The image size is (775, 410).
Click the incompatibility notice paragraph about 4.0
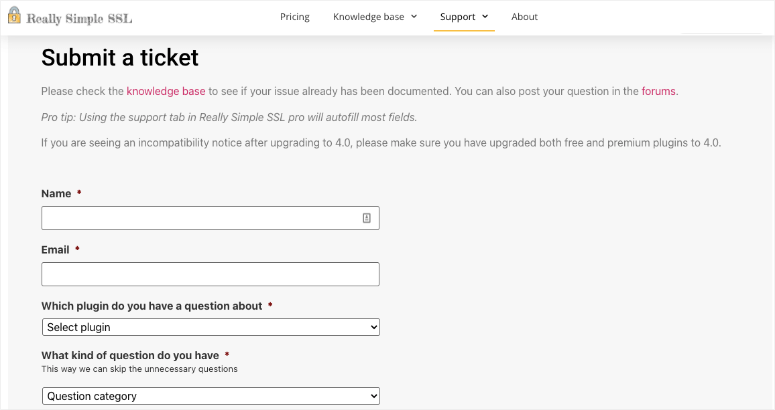[x=381, y=143]
